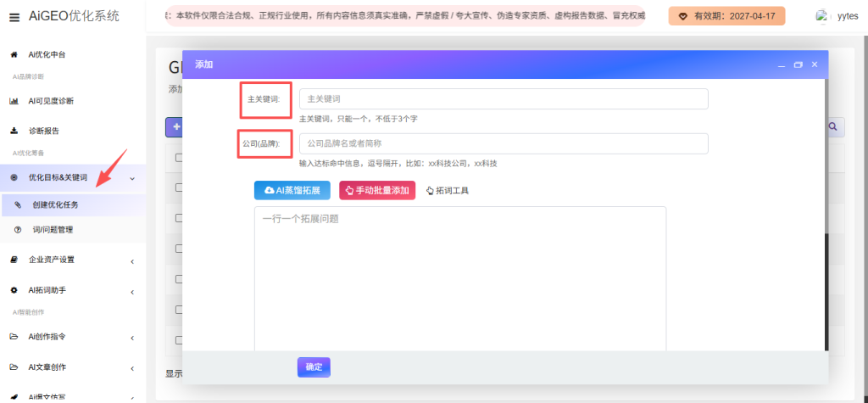The image size is (868, 403).
Task: Expand 企业资产设置 menu chevron
Action: click(131, 261)
